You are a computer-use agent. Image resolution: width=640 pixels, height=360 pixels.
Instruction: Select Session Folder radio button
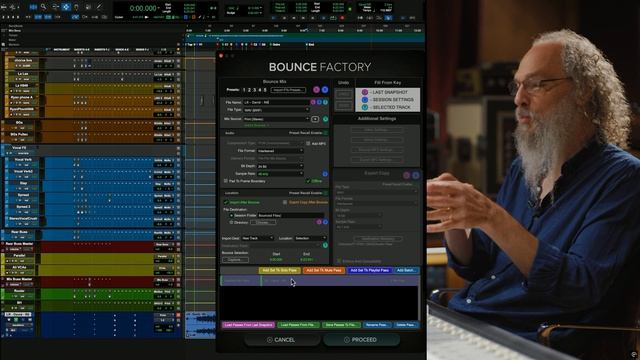[231, 216]
